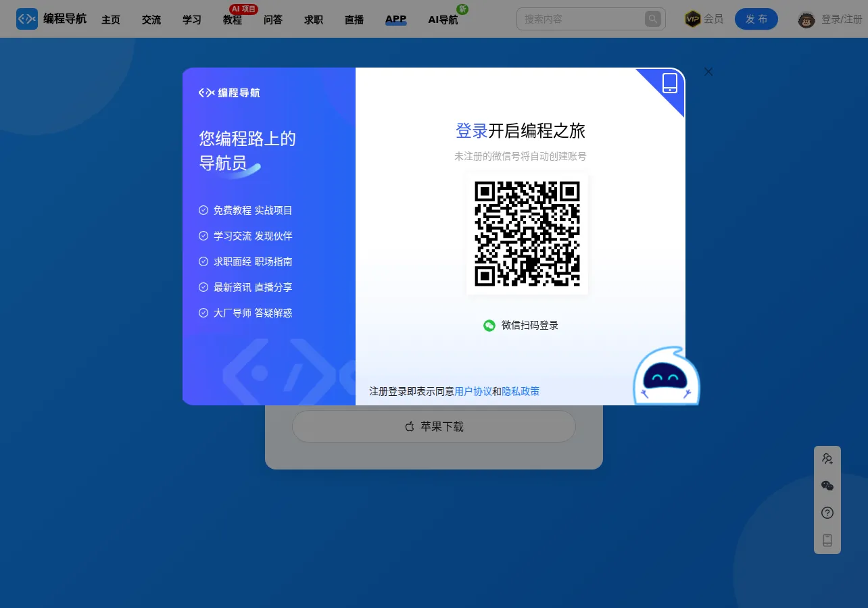Click the 苹果下载 button
Screen dimensions: 868x608
pos(434,426)
